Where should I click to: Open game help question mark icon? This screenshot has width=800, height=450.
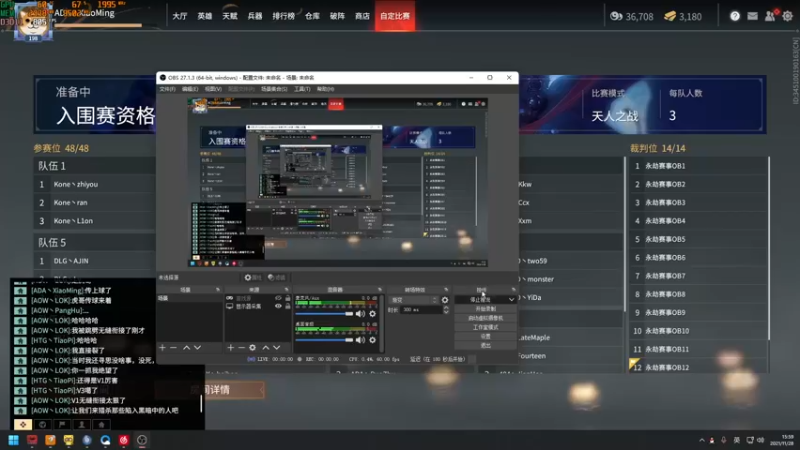point(735,16)
